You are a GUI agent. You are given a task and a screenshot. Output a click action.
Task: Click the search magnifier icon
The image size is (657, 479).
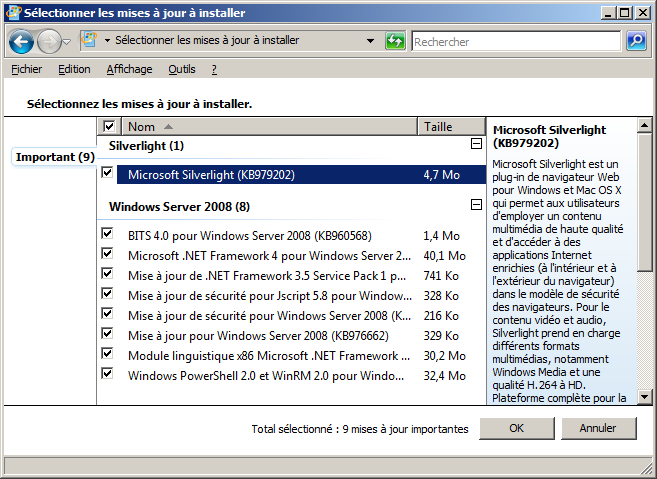[636, 42]
